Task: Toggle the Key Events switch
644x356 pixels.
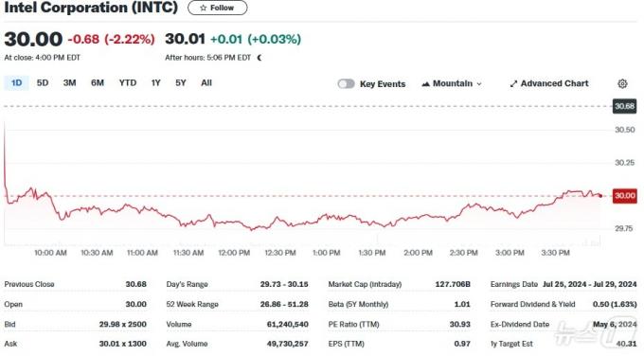Action: (346, 83)
